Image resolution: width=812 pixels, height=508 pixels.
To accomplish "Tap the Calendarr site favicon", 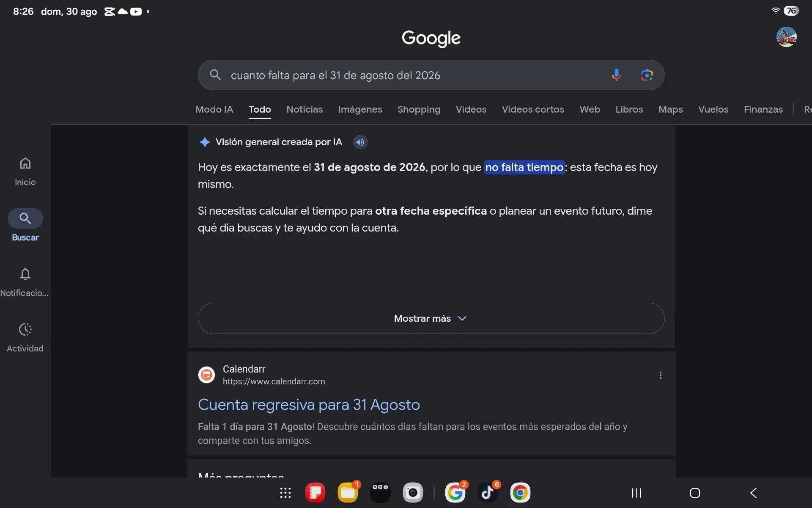I will coord(206,375).
